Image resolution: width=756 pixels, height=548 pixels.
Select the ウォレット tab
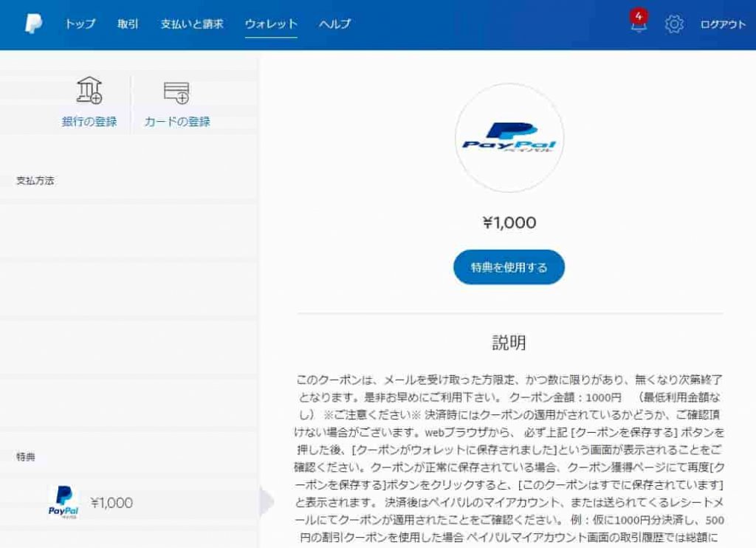(x=271, y=24)
